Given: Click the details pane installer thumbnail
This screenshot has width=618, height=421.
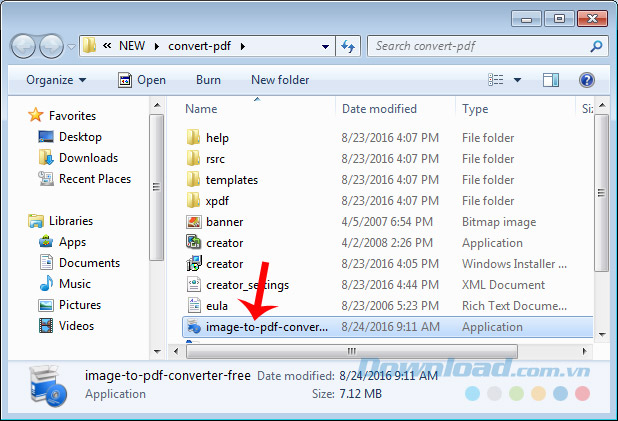Looking at the screenshot, I should pos(49,386).
